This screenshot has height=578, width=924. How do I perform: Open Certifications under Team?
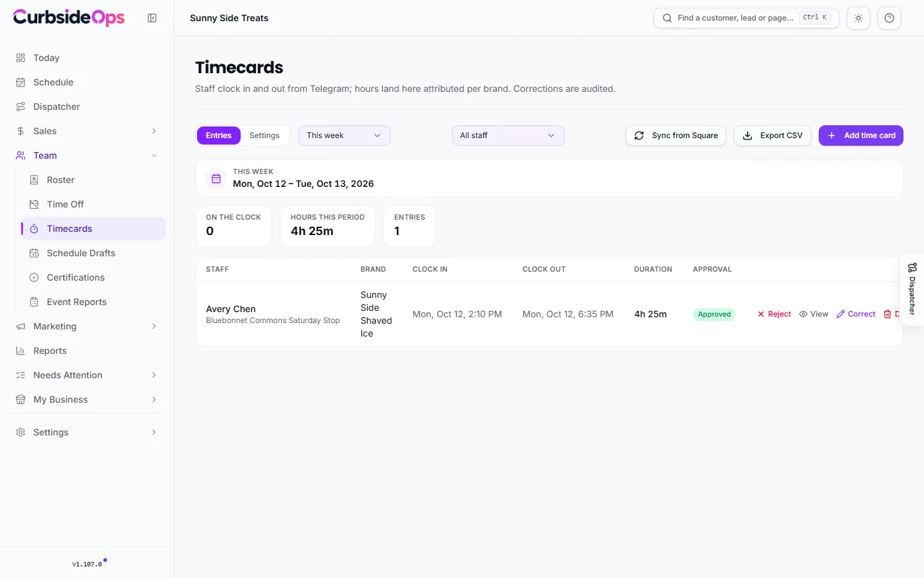[94, 277]
